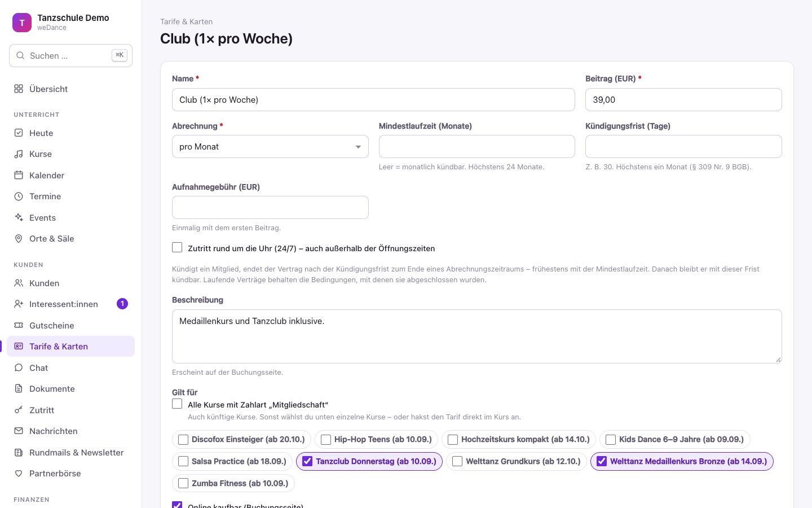The width and height of the screenshot is (812, 508).
Task: Open the Abrechnung pro Monat dropdown
Action: (270, 147)
